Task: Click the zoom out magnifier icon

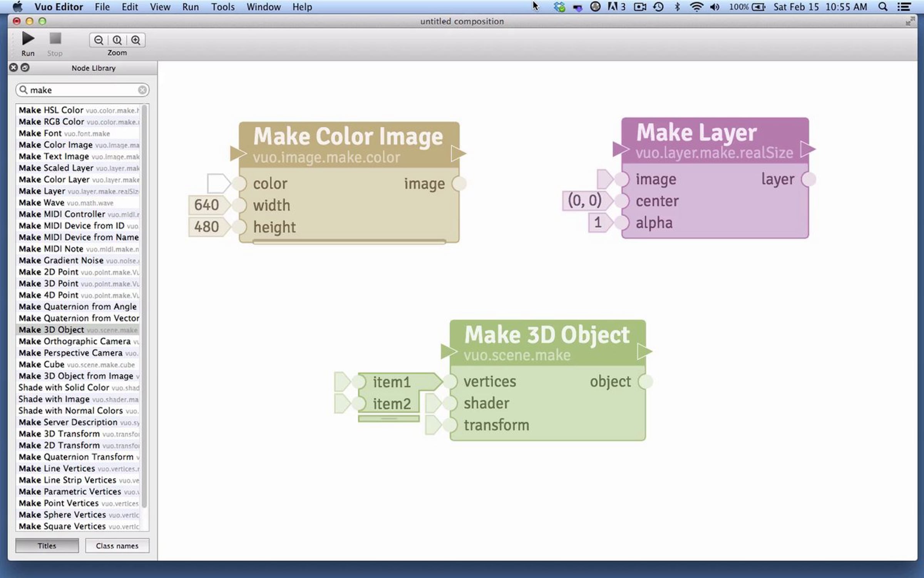Action: pyautogui.click(x=99, y=40)
